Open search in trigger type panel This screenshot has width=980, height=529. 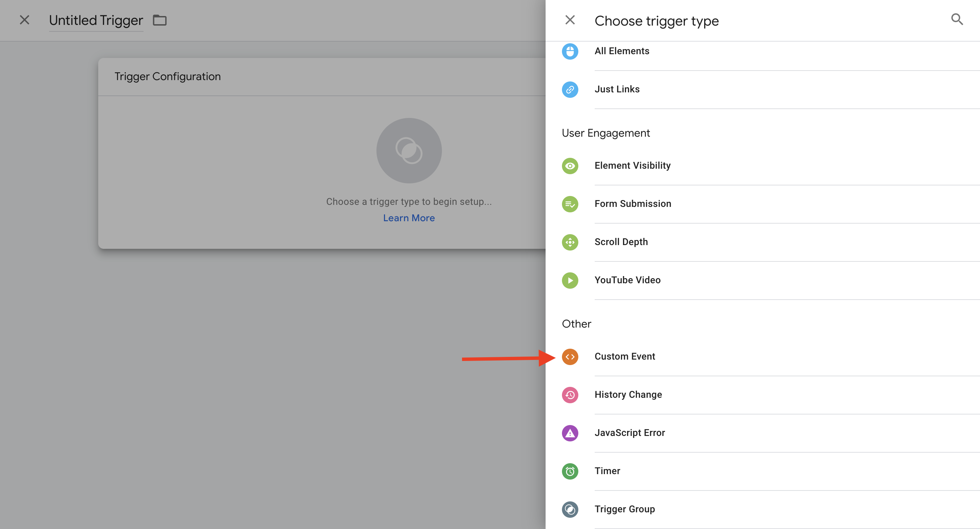pyautogui.click(x=956, y=19)
